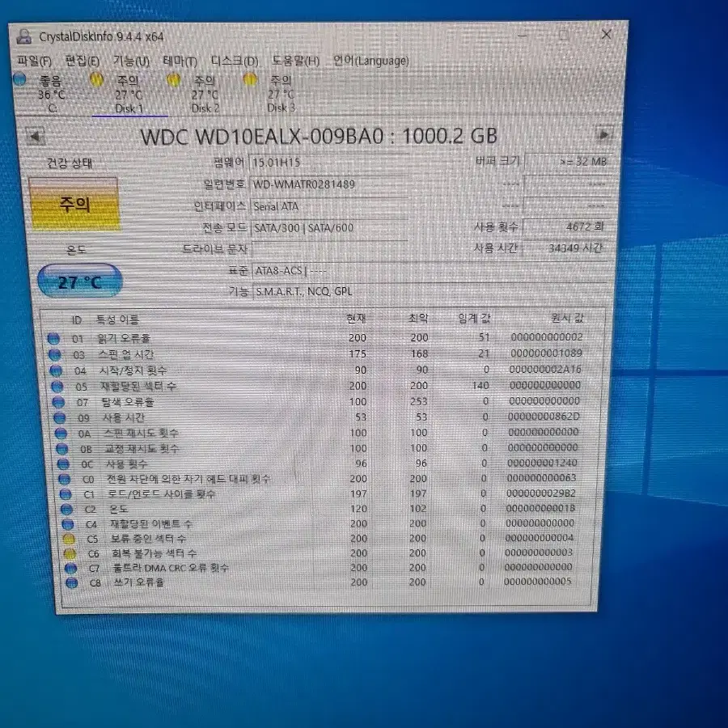Image resolution: width=728 pixels, height=728 pixels.
Task: Click the standard field ATA8-ACS
Action: 430,271
